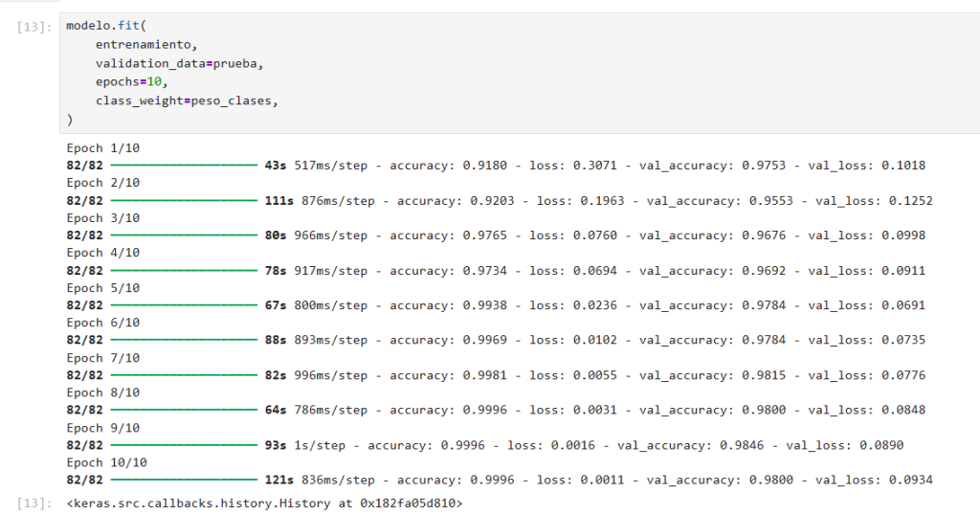This screenshot has width=980, height=515.
Task: Click the Epoch 10/10 progress bar
Action: 185,480
